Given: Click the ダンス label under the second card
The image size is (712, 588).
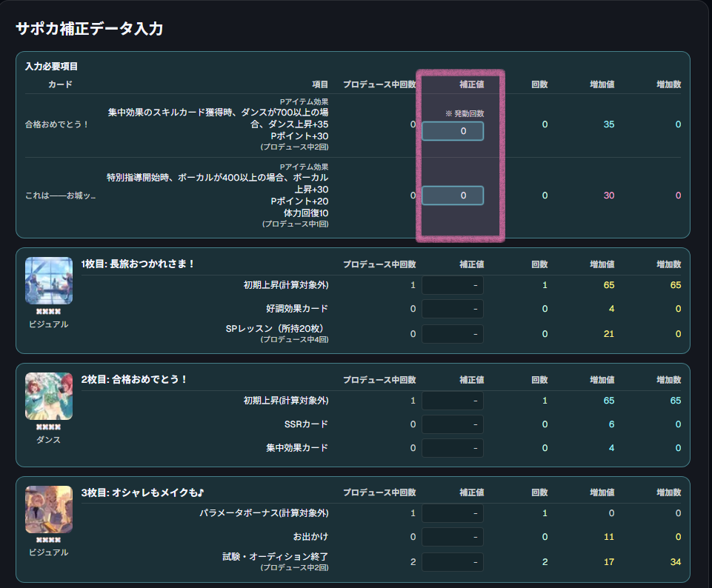Looking at the screenshot, I should [x=48, y=438].
